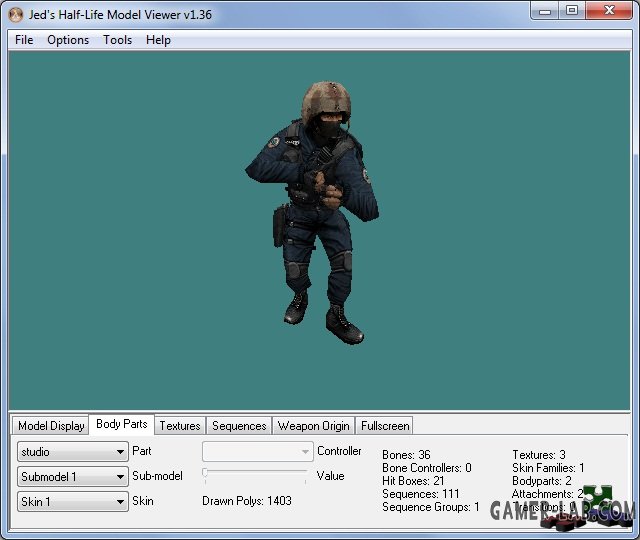Open the Sequences tab
640x540 pixels.
coord(239,426)
